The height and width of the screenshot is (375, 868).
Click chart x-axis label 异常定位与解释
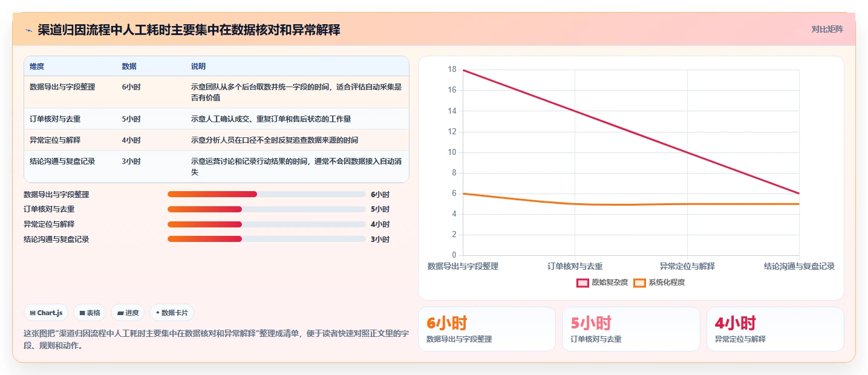[x=687, y=266]
